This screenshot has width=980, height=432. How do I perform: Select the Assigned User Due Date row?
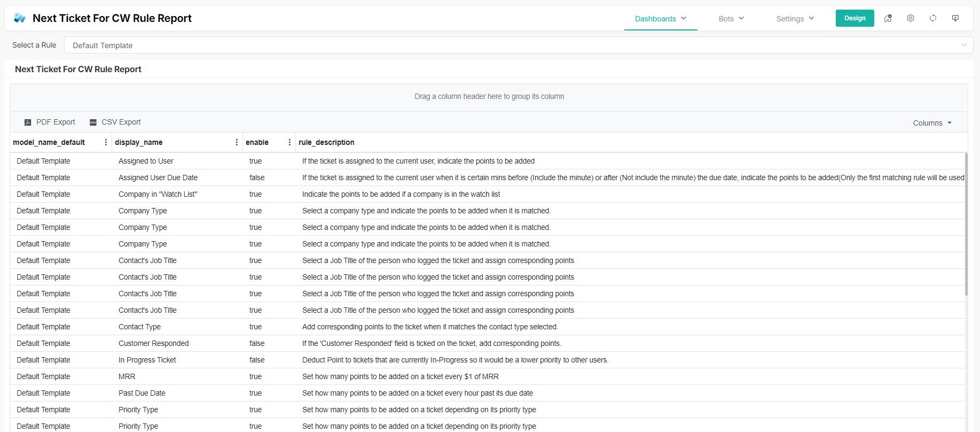point(158,178)
